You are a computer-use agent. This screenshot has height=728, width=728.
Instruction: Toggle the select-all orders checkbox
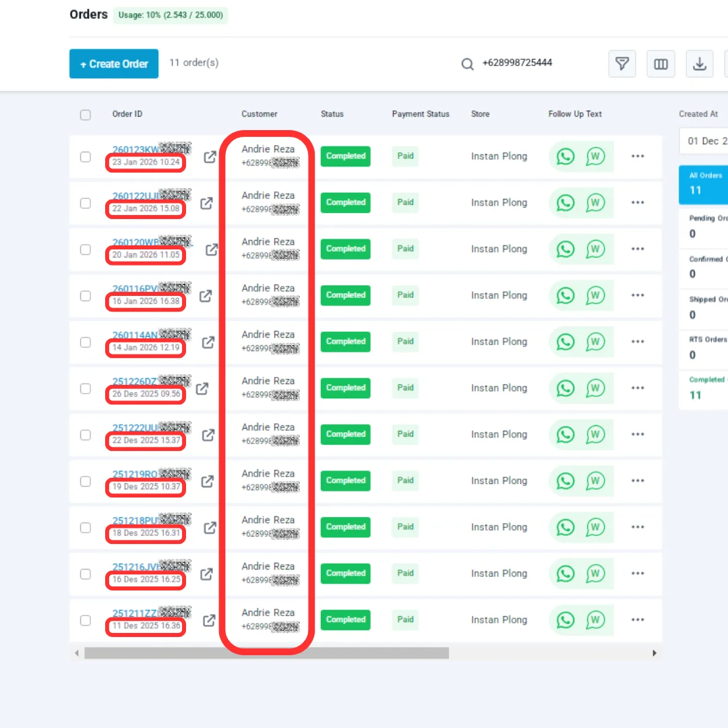click(x=86, y=115)
